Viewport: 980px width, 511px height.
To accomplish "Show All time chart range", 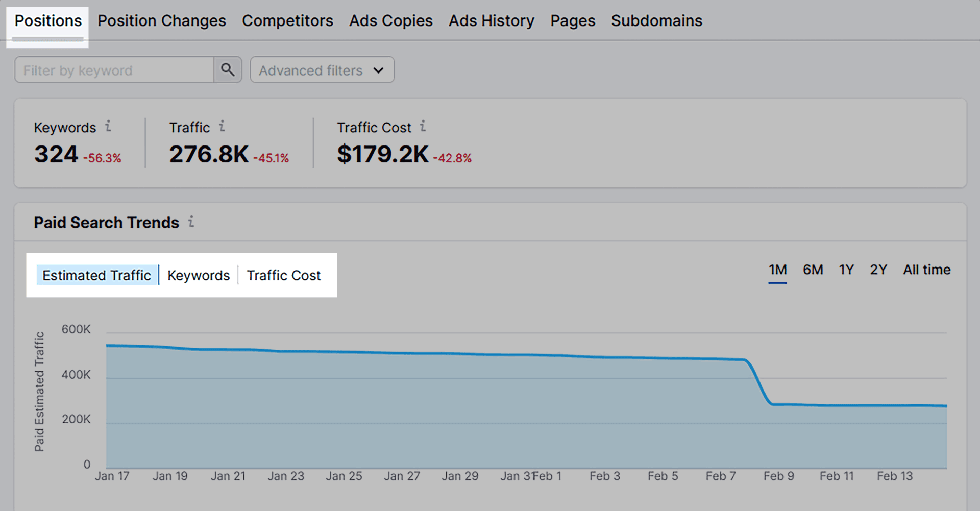I will tap(926, 270).
